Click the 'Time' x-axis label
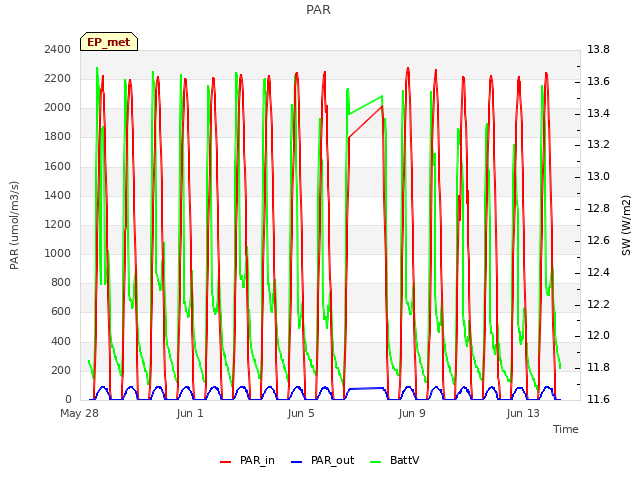Image resolution: width=640 pixels, height=480 pixels. click(x=566, y=429)
